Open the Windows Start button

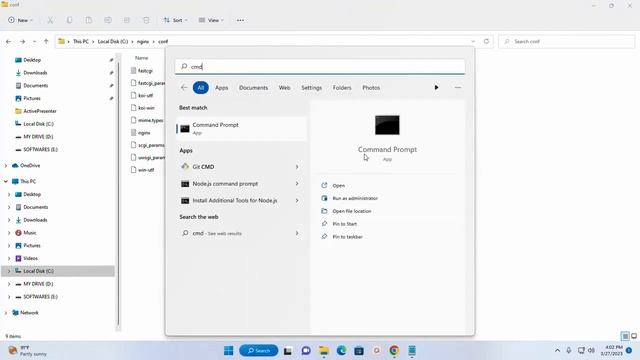pos(229,351)
